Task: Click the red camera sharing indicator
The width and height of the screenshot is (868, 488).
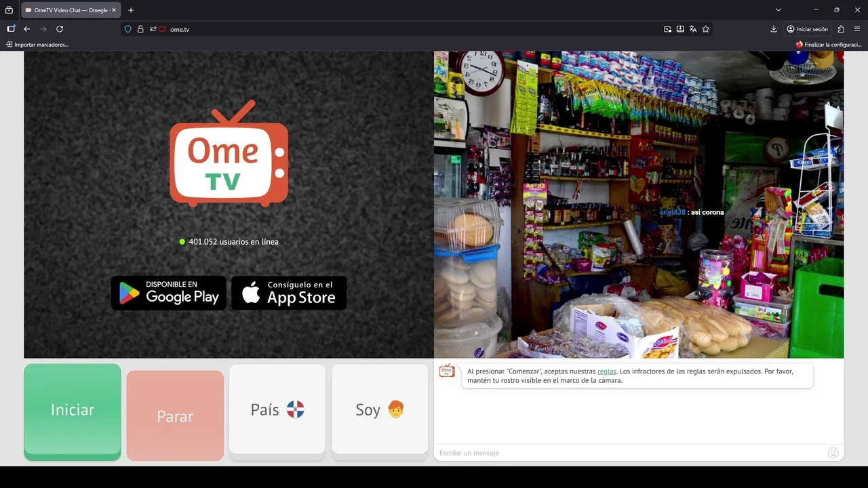Action: pyautogui.click(x=163, y=29)
